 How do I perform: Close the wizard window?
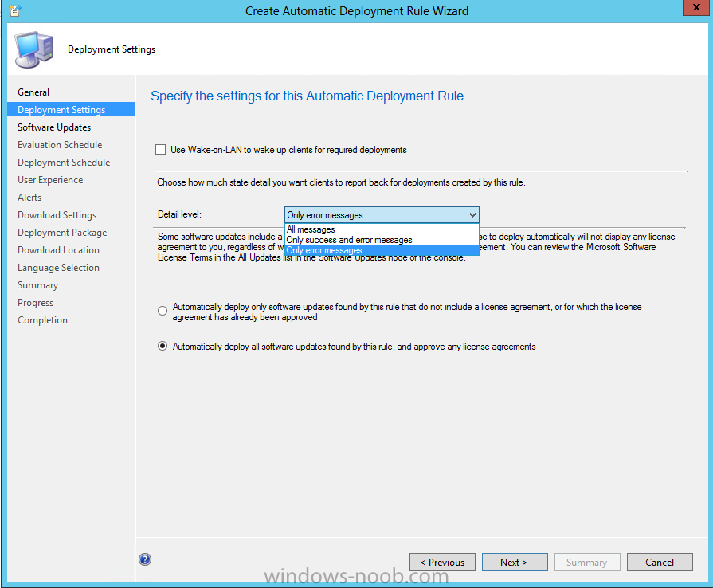(695, 8)
